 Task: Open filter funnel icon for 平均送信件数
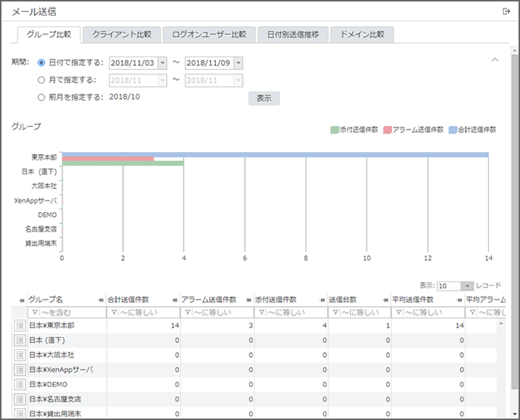(x=399, y=312)
